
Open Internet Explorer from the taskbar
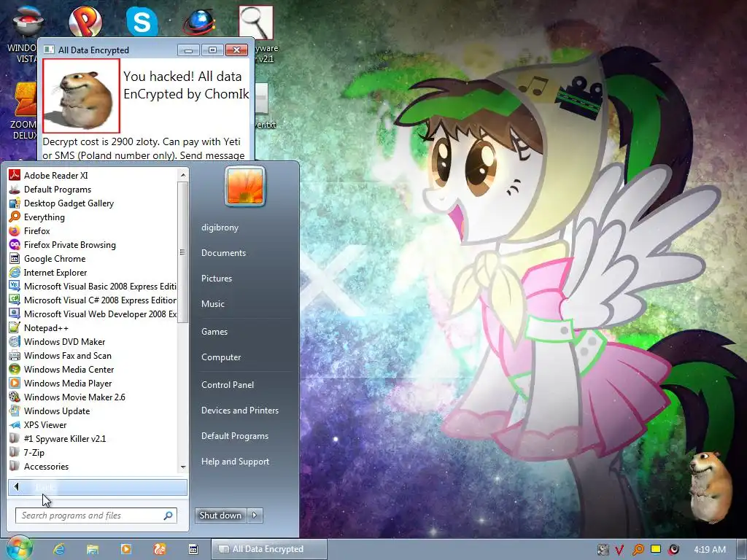[59, 549]
